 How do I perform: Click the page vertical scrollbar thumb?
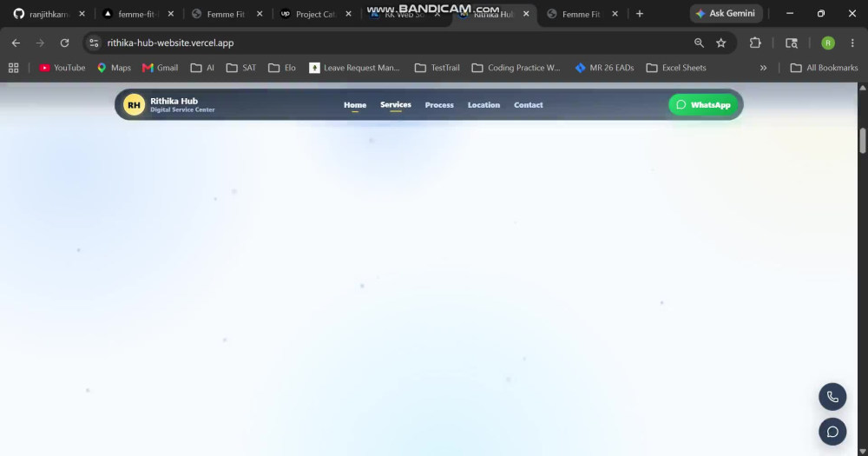click(x=863, y=140)
